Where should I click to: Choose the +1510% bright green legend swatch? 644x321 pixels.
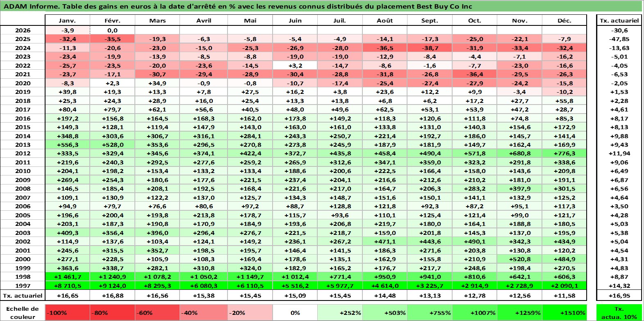coord(564,312)
